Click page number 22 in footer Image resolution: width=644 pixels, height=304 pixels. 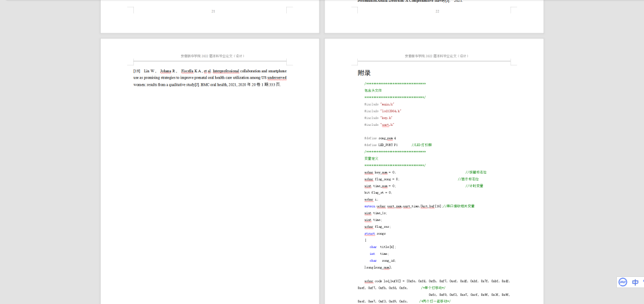coord(437,11)
